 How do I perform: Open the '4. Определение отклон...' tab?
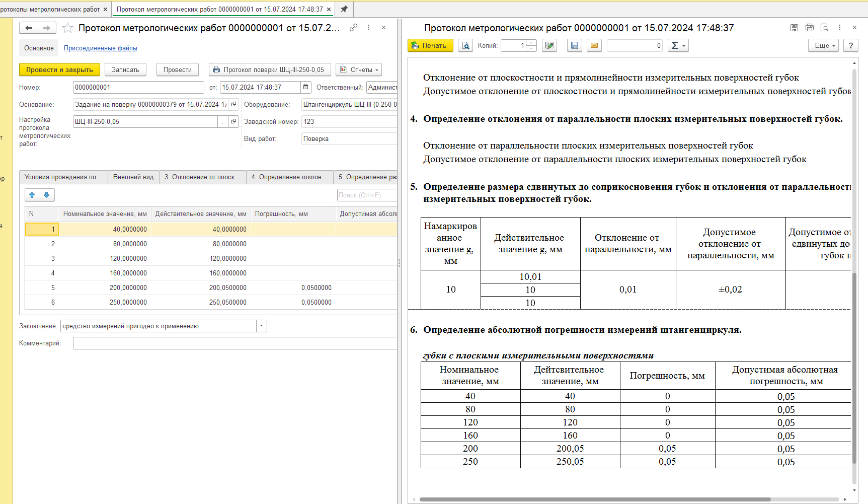289,177
